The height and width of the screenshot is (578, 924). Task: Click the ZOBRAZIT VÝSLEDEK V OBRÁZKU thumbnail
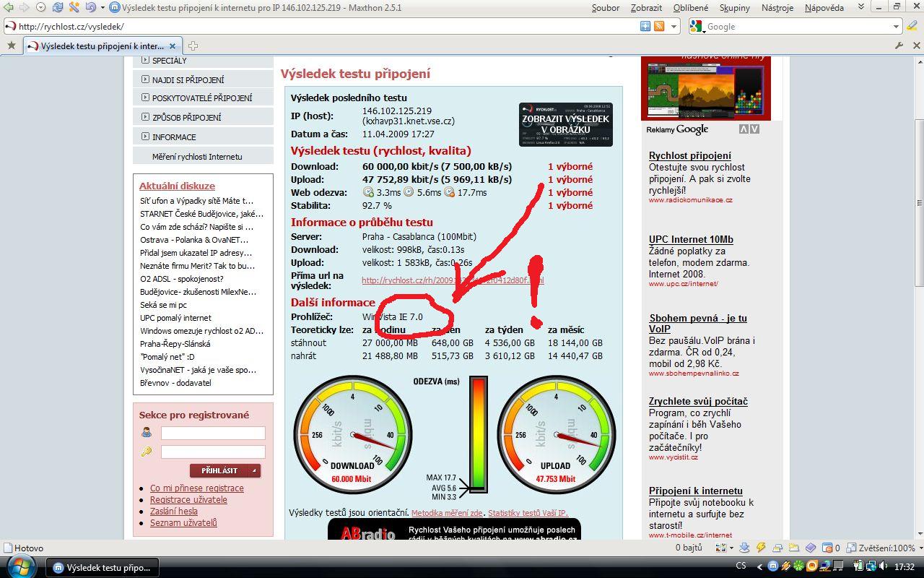[x=566, y=124]
